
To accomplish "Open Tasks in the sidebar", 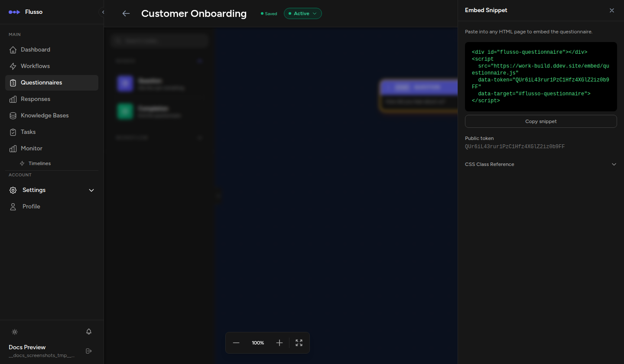I will pyautogui.click(x=52, y=132).
